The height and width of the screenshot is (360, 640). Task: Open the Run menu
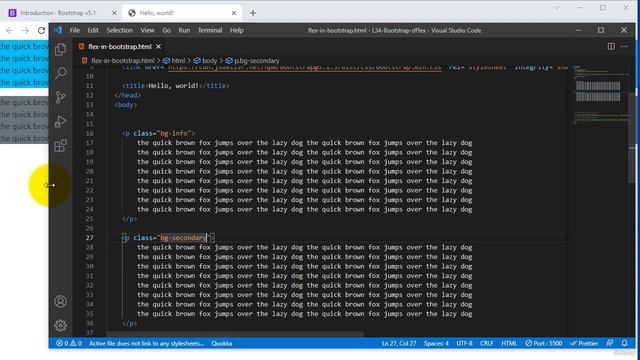(x=184, y=30)
